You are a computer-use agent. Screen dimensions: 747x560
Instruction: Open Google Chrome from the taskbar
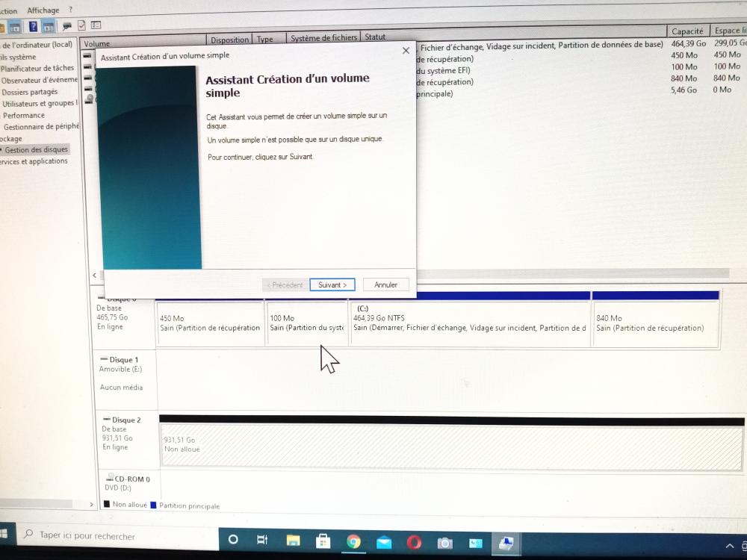click(x=353, y=542)
